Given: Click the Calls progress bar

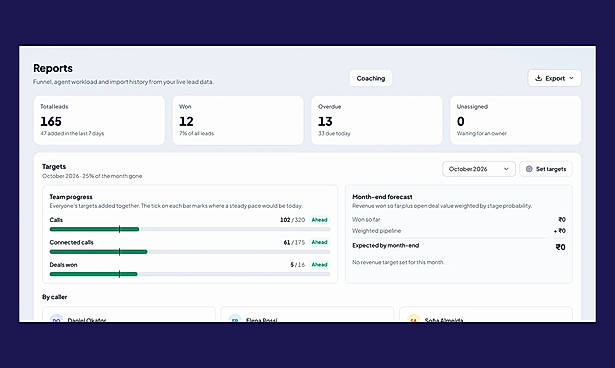Looking at the screenshot, I should 190,229.
